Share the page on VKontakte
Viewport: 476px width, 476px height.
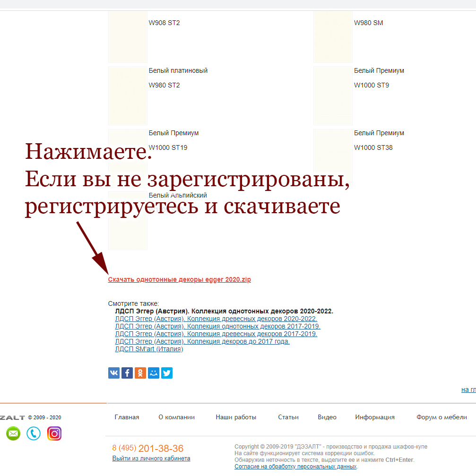click(114, 373)
